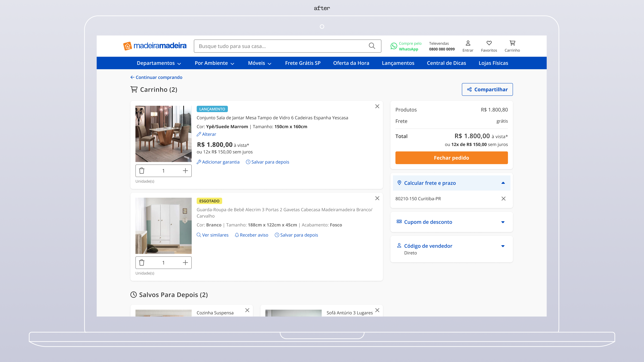Screen dimensions: 644x362
Task: Focus the Busque tudo para sua casa field
Action: tap(287, 46)
